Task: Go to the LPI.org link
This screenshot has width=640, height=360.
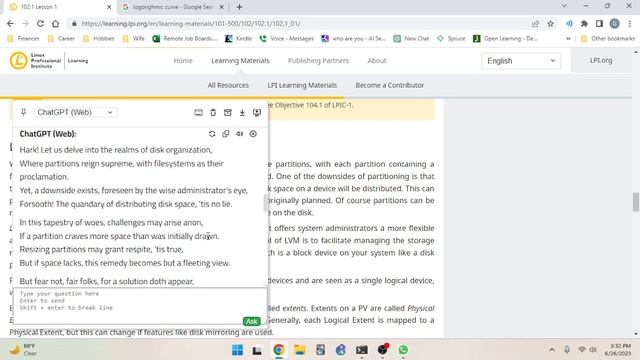Action: (x=601, y=60)
